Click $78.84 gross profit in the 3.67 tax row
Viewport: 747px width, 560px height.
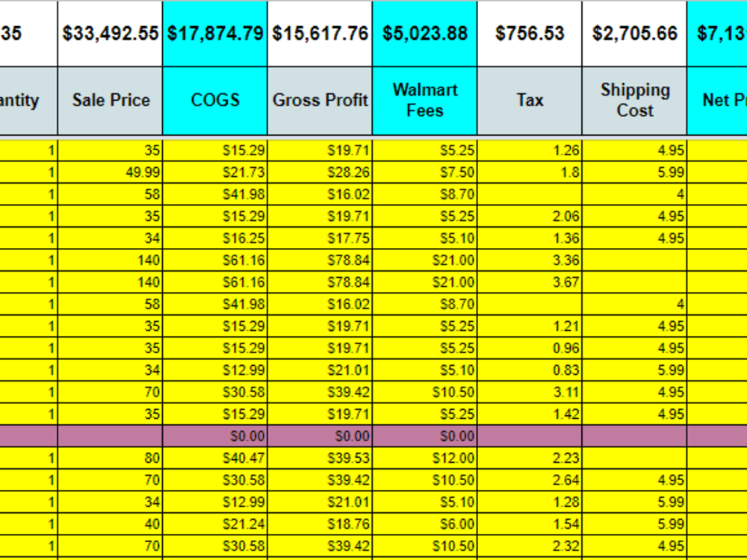point(320,282)
